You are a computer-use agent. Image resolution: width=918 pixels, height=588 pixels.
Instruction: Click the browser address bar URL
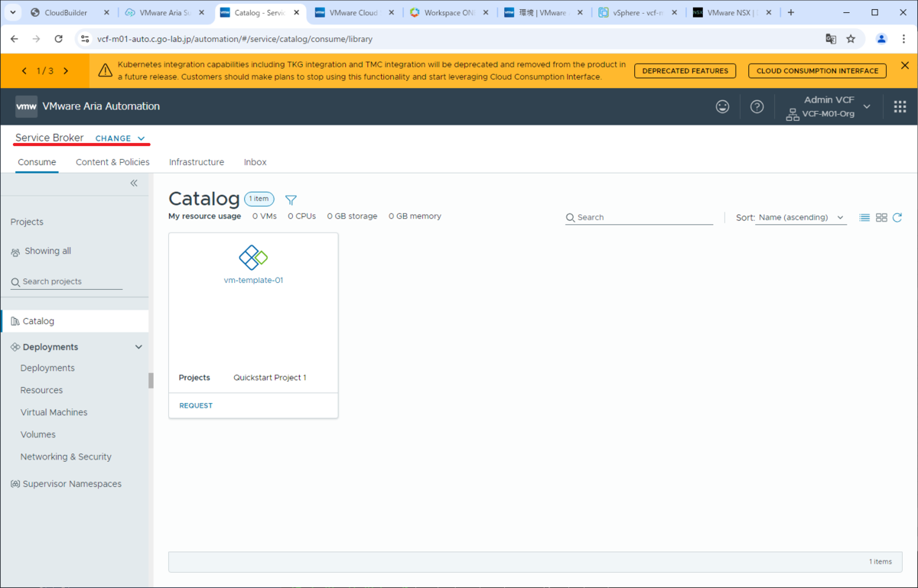[x=235, y=39]
